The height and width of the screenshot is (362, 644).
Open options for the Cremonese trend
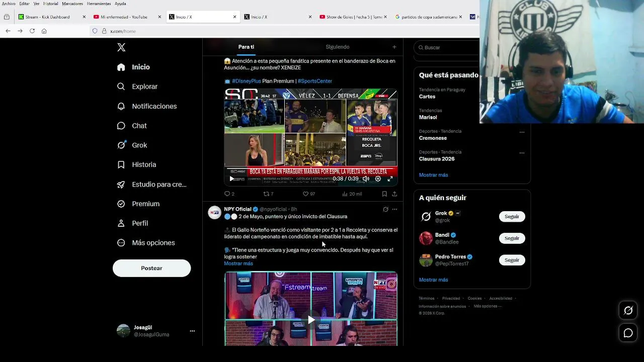522,132
